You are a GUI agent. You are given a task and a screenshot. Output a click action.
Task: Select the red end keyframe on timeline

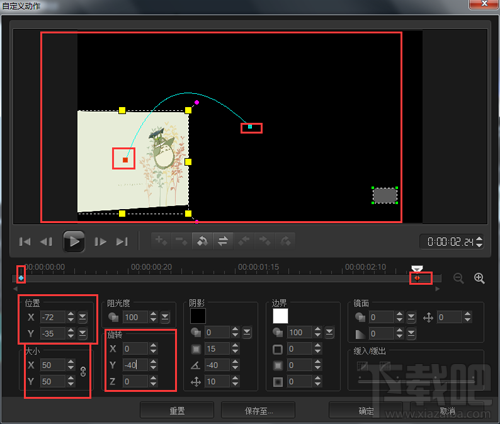click(x=417, y=278)
